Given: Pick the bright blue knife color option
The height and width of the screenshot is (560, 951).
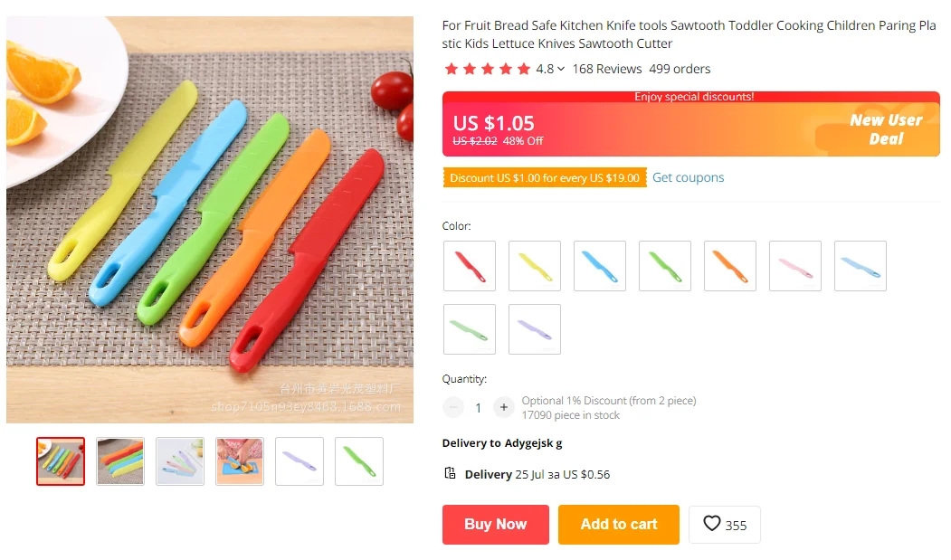Looking at the screenshot, I should (600, 266).
